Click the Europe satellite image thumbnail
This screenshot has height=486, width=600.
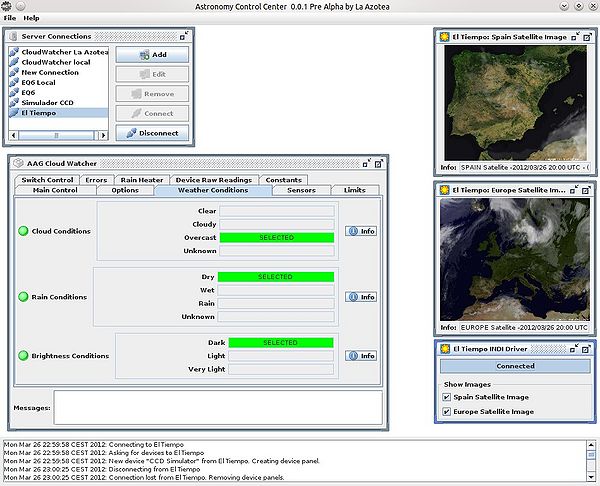tap(515, 260)
